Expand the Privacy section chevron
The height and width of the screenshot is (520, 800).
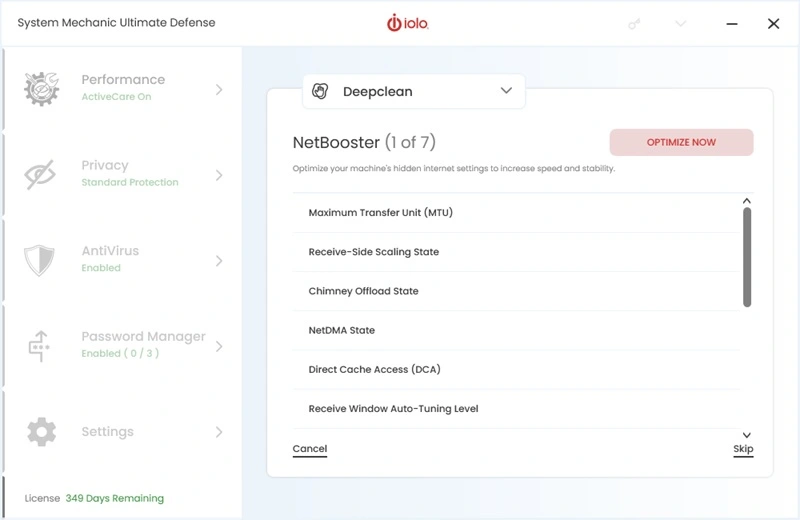219,176
